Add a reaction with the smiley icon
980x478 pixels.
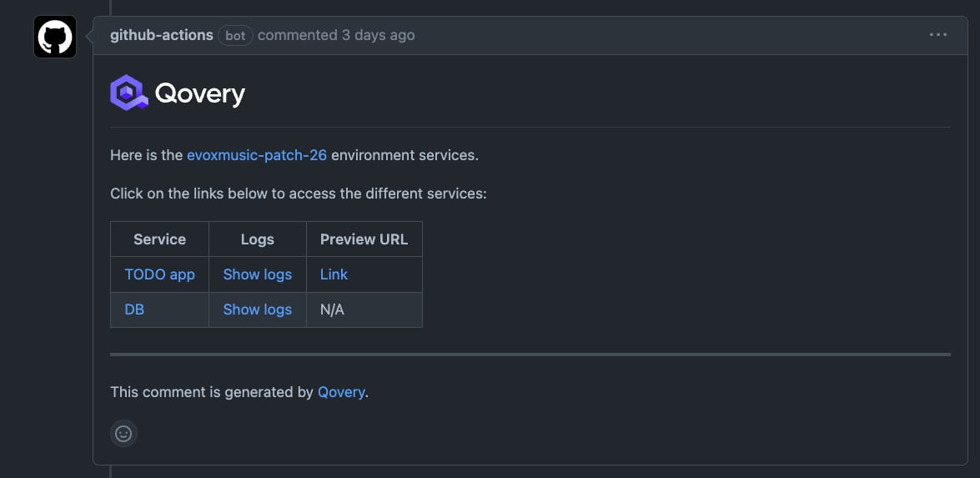click(123, 433)
